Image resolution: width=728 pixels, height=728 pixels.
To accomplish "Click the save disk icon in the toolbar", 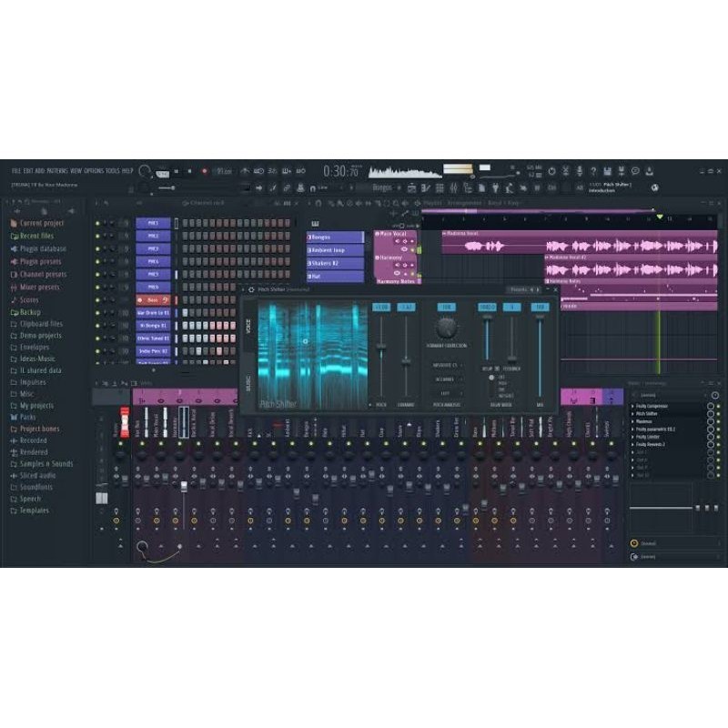I will point(607,171).
